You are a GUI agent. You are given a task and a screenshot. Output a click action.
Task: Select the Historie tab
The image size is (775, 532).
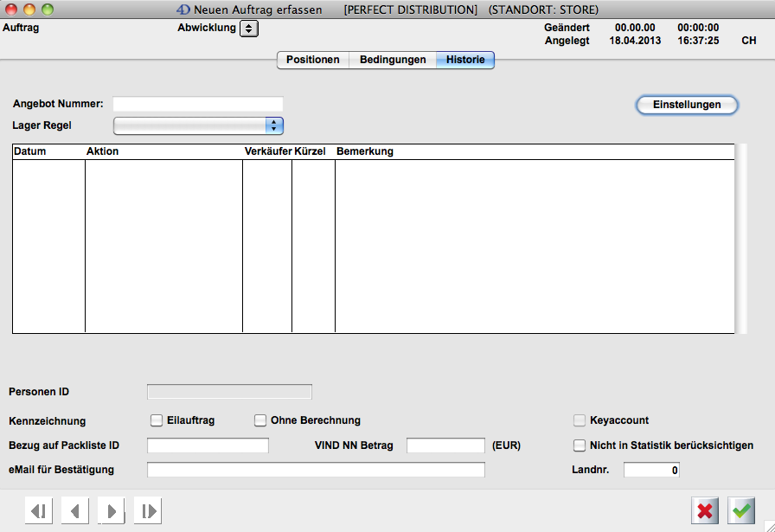[465, 60]
